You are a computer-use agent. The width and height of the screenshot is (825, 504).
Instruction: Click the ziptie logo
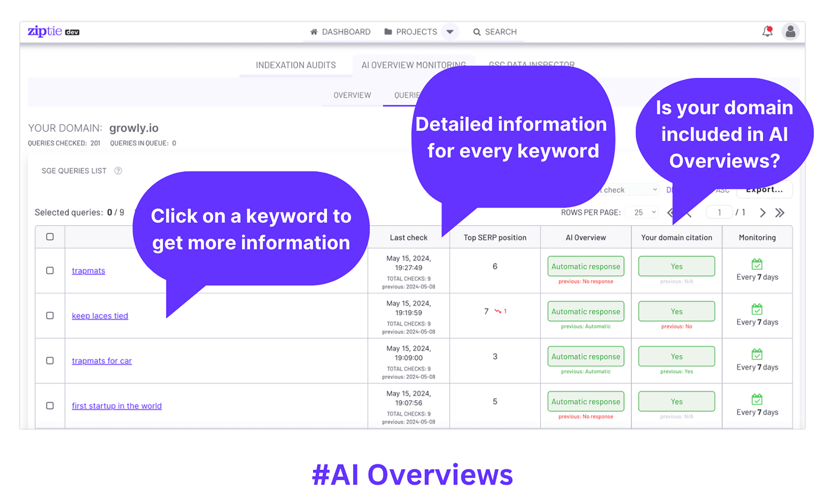coord(45,31)
